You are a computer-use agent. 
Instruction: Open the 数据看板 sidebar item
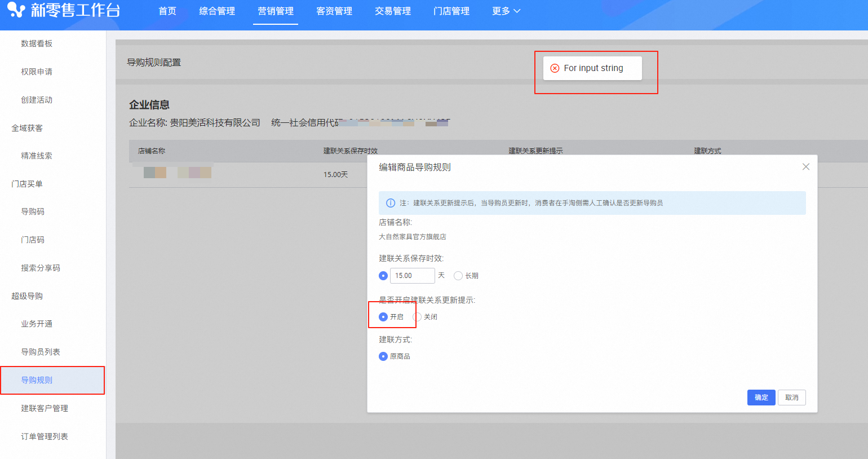tap(37, 43)
